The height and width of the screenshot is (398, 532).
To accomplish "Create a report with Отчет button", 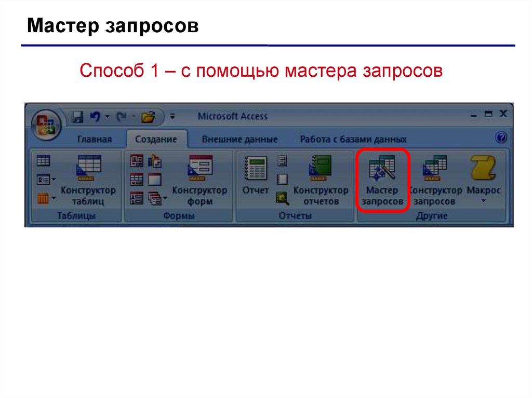I will coord(256,175).
